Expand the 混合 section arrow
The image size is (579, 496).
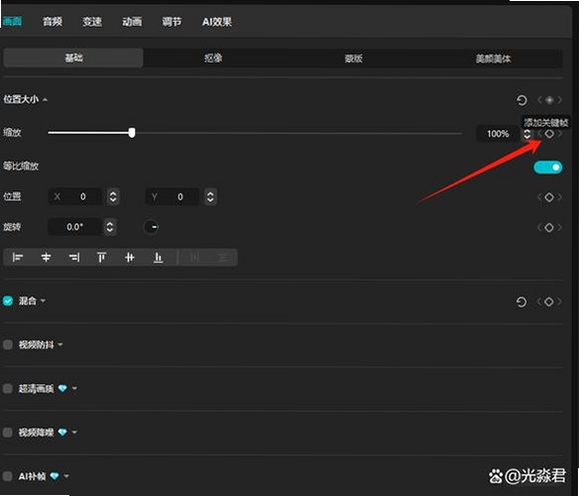click(x=43, y=301)
